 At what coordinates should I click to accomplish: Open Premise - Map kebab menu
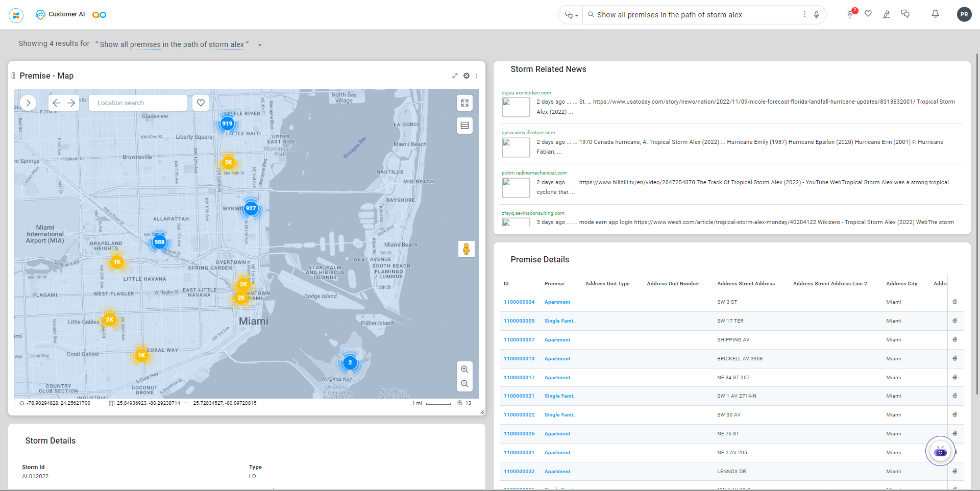[x=477, y=76]
